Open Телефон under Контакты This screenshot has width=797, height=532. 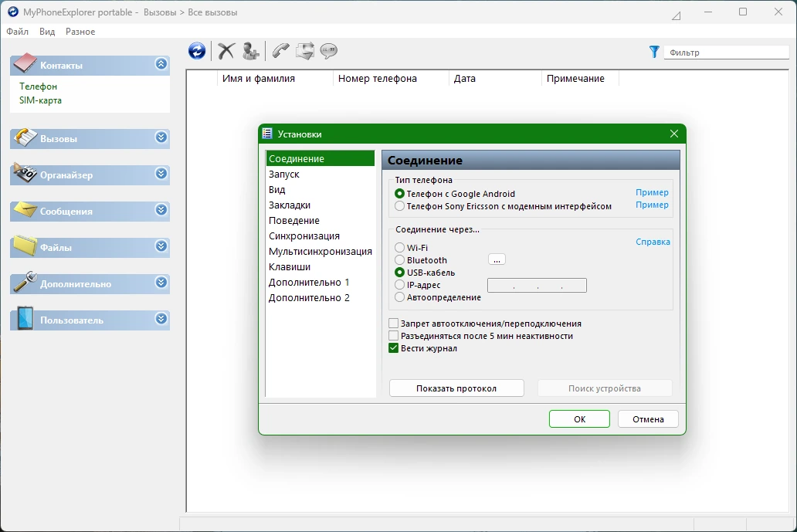coord(38,86)
